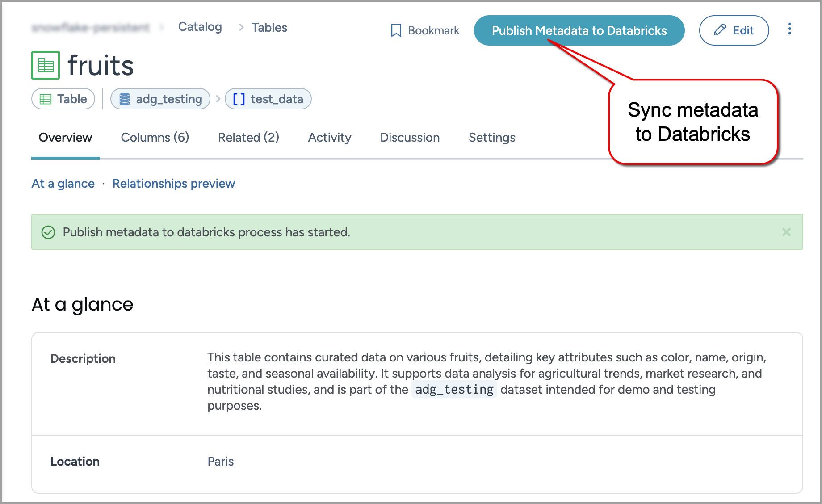Navigate to Catalog in breadcrumb

[x=200, y=27]
